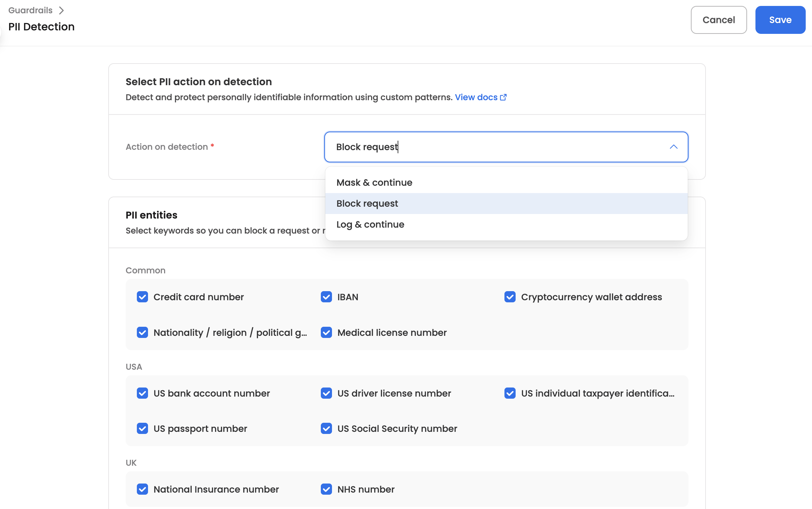This screenshot has width=812, height=509.
Task: Uncheck Medical license number
Action: (x=326, y=333)
